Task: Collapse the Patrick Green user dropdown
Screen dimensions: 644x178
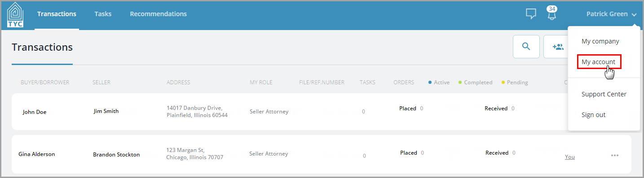Action: 611,14
